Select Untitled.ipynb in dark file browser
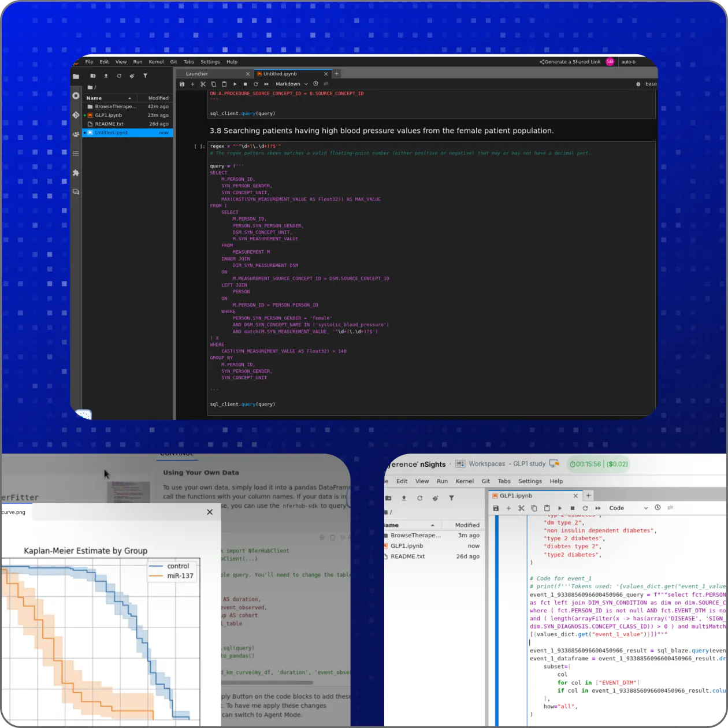 [x=127, y=132]
